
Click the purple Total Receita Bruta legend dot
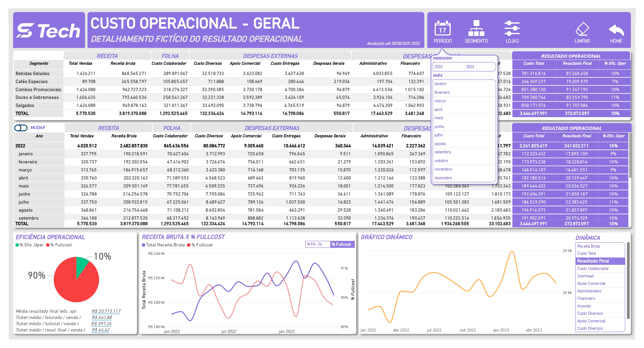(x=144, y=245)
